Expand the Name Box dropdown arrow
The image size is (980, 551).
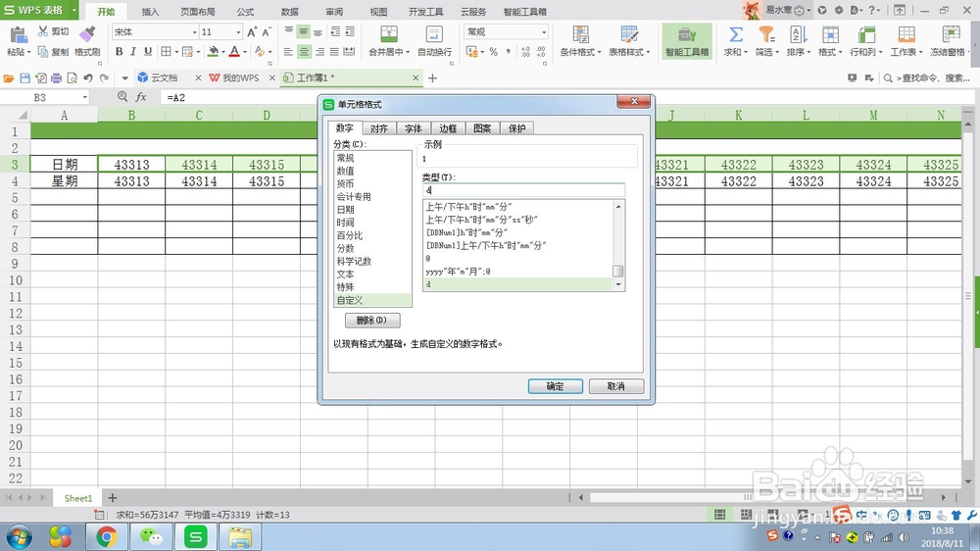[84, 98]
